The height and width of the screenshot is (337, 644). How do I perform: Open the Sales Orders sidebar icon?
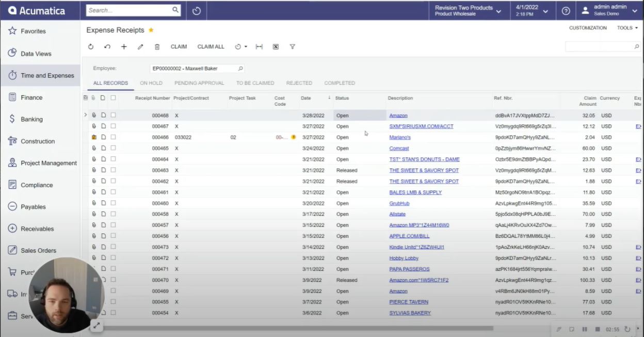pos(12,250)
